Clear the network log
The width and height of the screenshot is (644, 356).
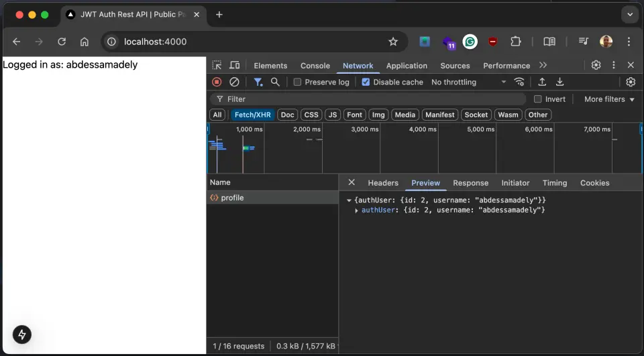[234, 82]
